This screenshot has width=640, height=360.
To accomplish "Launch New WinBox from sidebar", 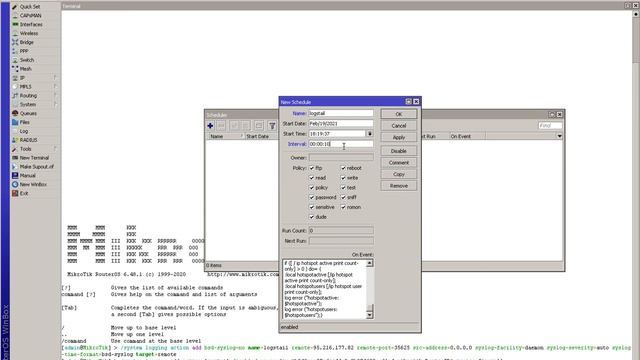I will (33, 184).
